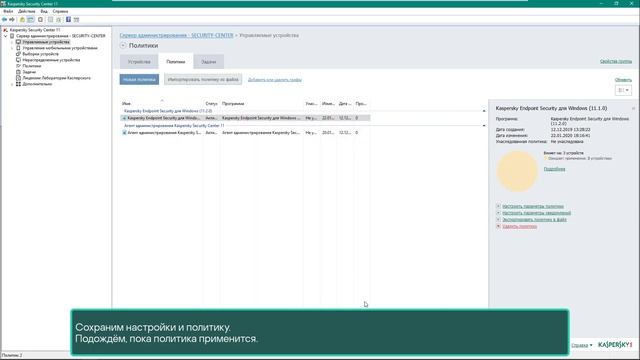Image resolution: width=640 pixels, height=360 pixels.
Task: Select the Агент администрирования policy row
Action: [245, 133]
